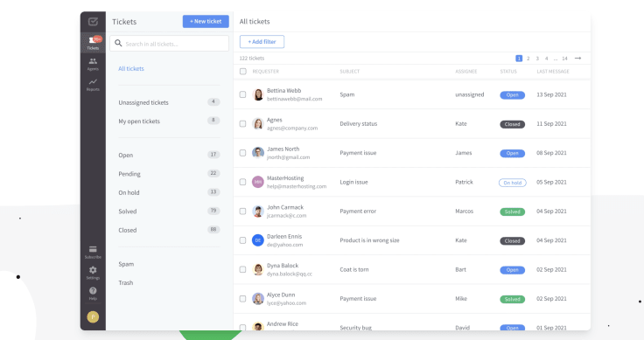Click the yellow user profile avatar
Viewport: 644px width, 340px height.
click(93, 316)
